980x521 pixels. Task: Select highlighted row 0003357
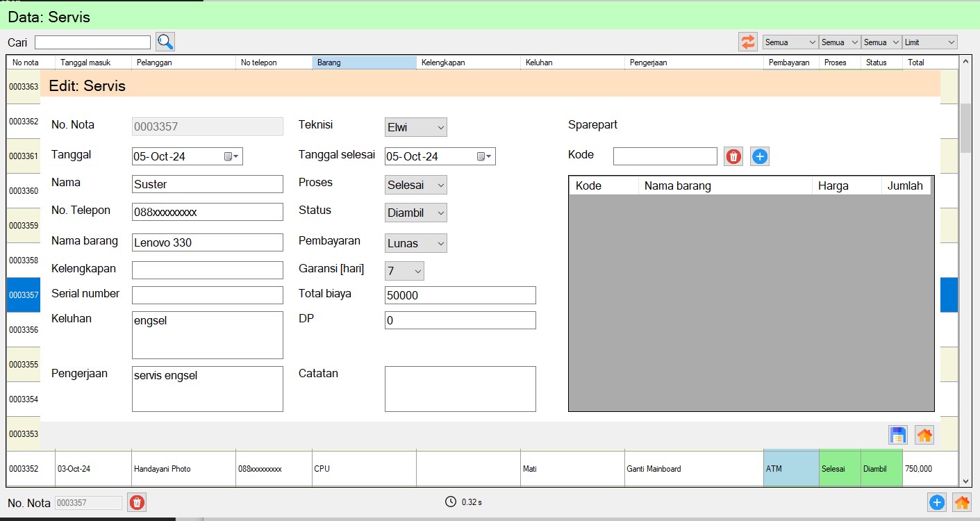[x=24, y=295]
